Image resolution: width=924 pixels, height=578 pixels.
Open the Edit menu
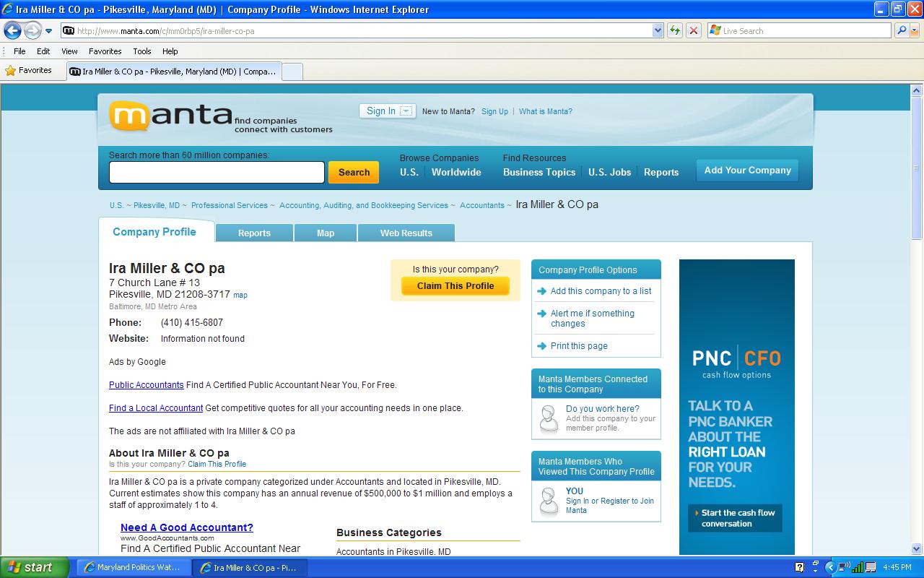tap(43, 51)
